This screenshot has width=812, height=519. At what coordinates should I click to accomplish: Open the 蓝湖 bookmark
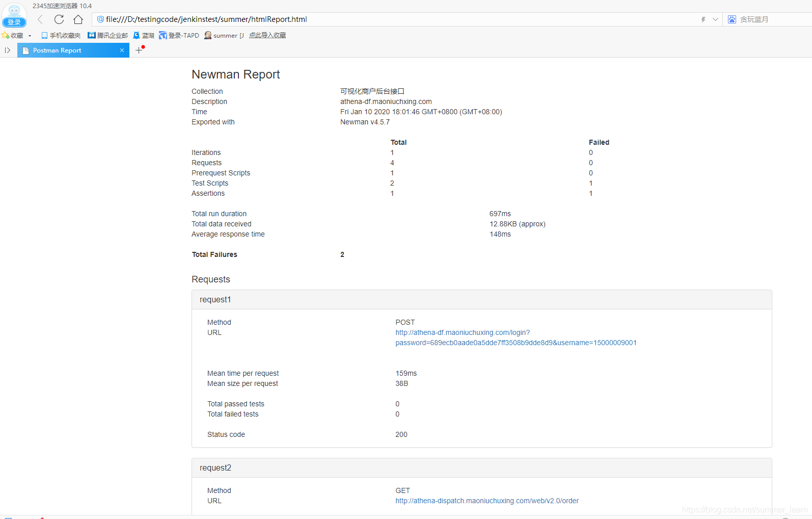click(144, 35)
